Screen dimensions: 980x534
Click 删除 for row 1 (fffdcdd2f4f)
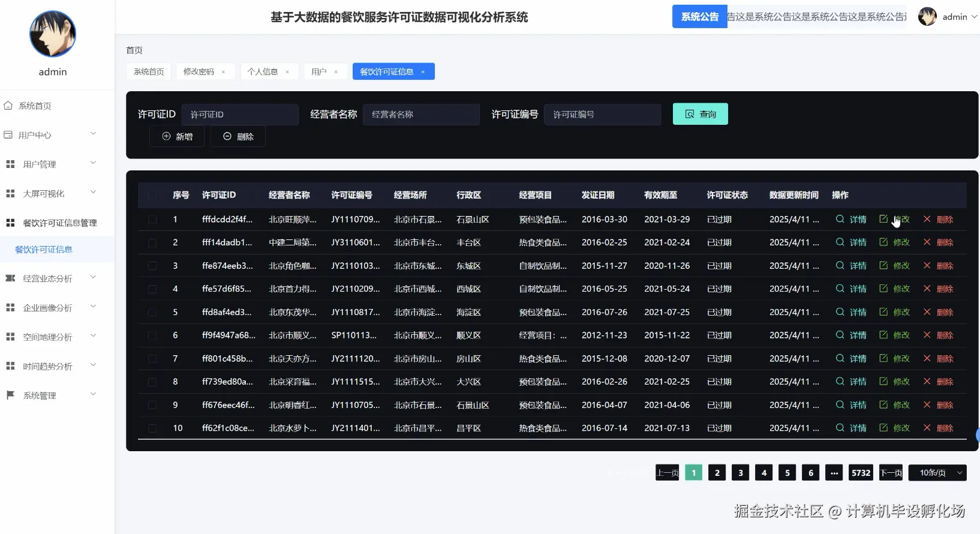tap(939, 220)
